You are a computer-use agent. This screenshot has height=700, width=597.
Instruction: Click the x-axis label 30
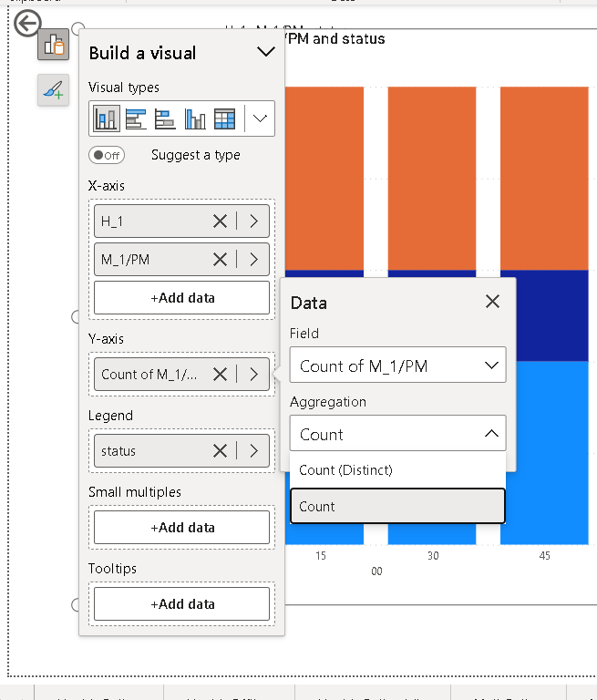click(433, 556)
